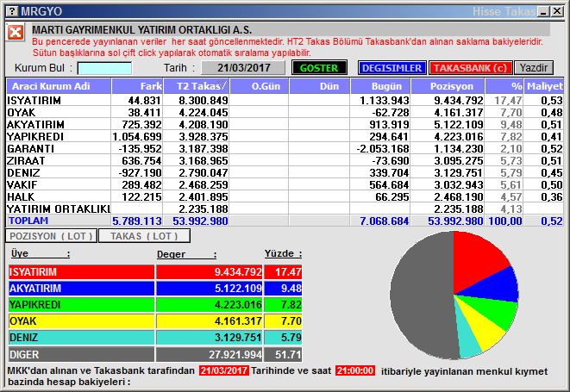Minimize the MRGYO window
The height and width of the screenshot is (392, 570).
tap(544, 11)
